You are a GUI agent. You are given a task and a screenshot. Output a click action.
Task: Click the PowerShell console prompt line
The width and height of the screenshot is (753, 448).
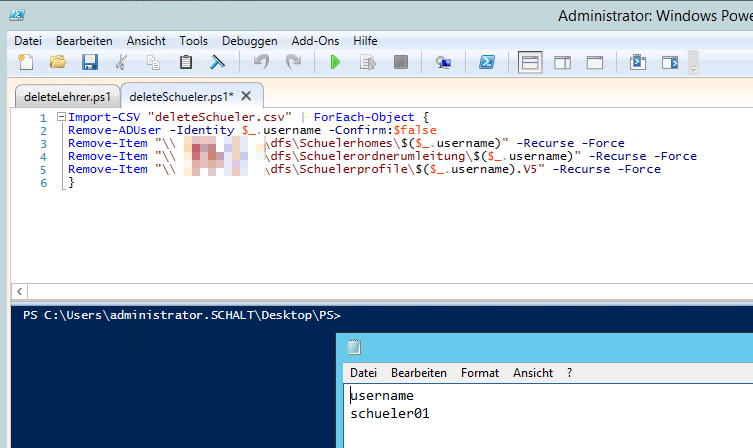tap(180, 316)
